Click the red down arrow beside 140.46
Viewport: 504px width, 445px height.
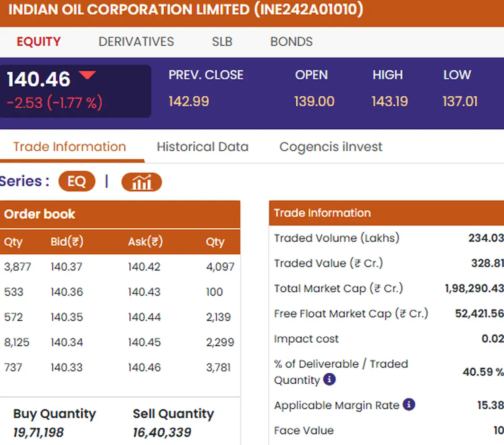tap(87, 75)
